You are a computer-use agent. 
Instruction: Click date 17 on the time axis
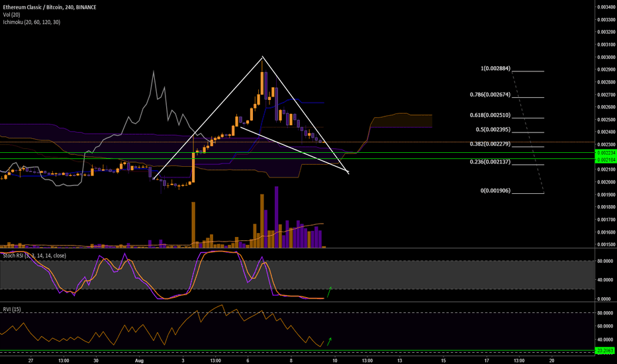click(487, 361)
